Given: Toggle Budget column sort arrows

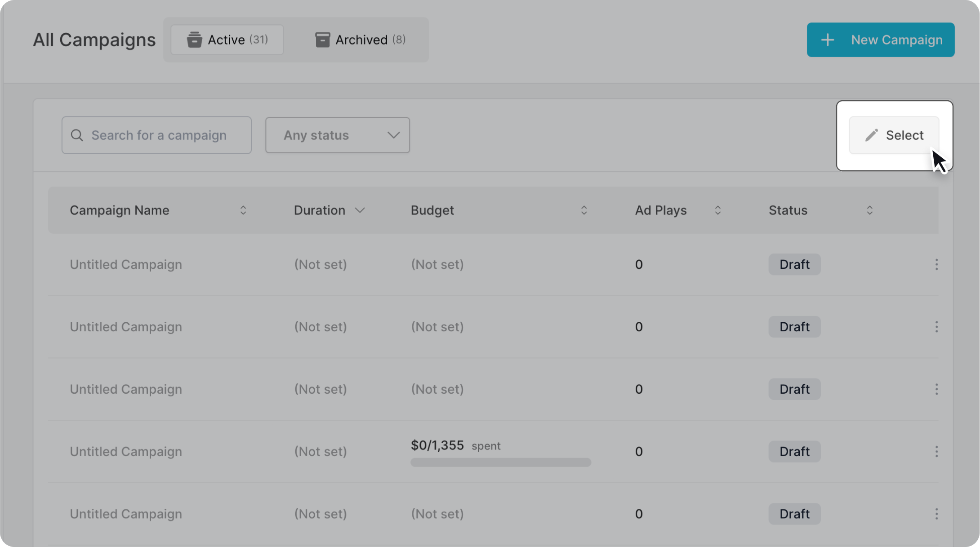Looking at the screenshot, I should [x=584, y=210].
